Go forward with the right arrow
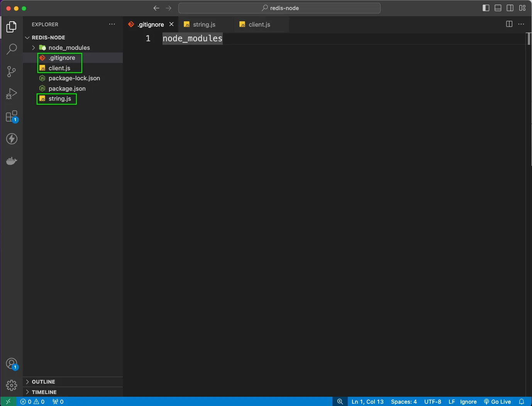The image size is (532, 406). (x=169, y=8)
